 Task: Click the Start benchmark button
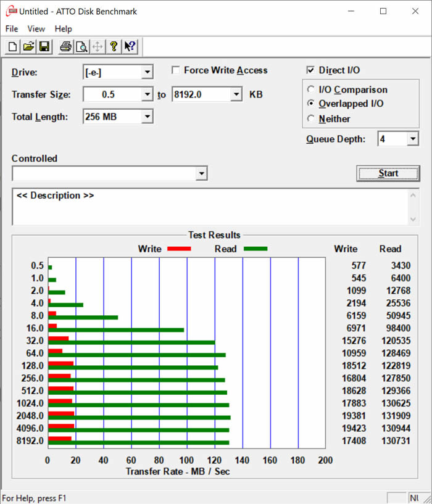[x=388, y=173]
